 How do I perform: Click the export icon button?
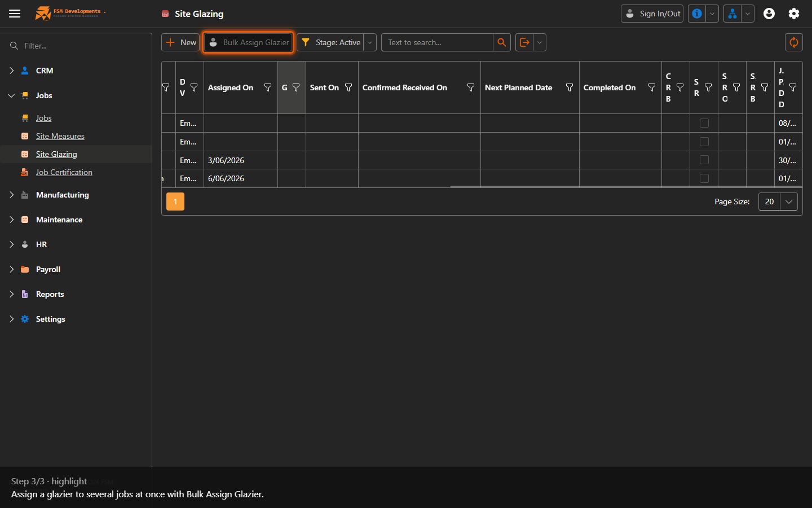[x=524, y=42]
